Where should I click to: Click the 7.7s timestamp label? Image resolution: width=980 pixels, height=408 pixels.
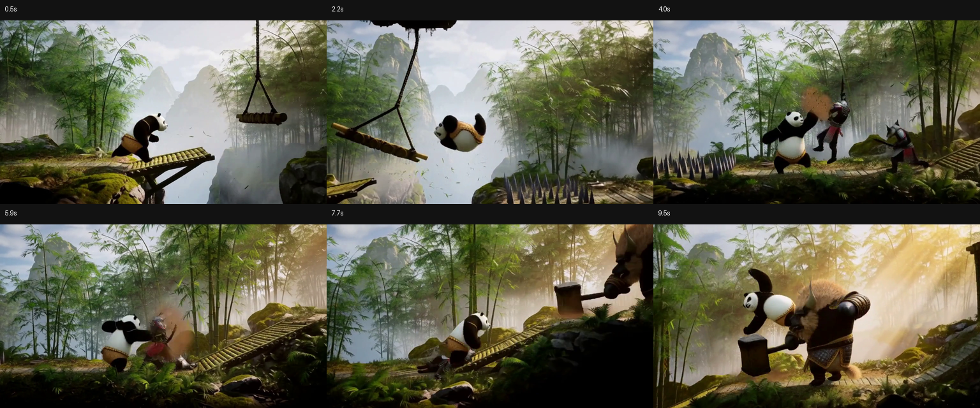(x=338, y=213)
